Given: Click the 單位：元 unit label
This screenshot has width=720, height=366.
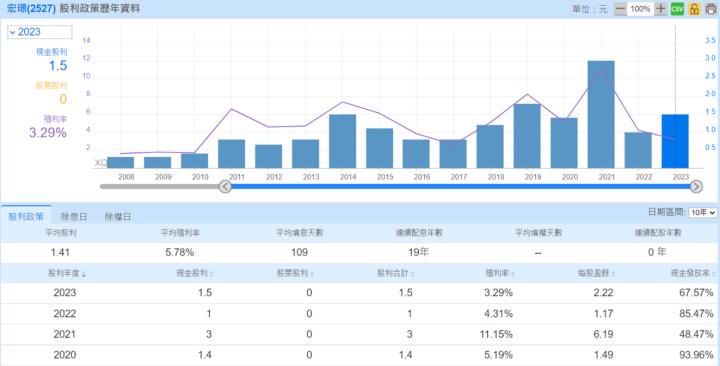Looking at the screenshot, I should (590, 9).
